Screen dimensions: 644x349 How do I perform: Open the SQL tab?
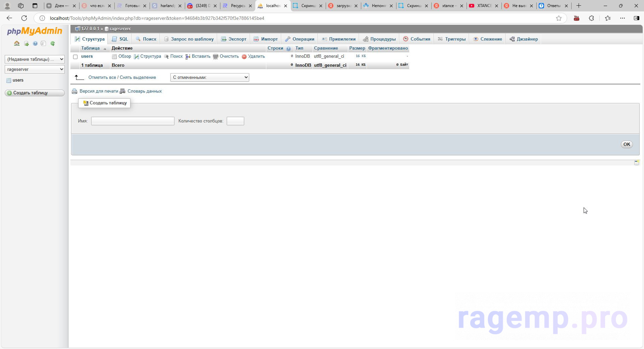tap(120, 39)
